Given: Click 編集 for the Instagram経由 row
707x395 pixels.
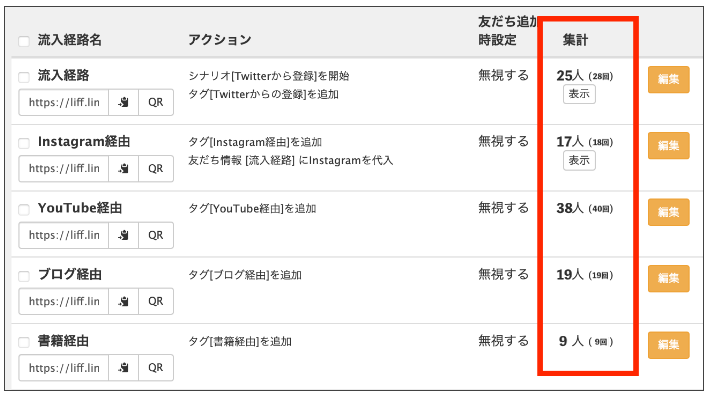Looking at the screenshot, I should pos(668,145).
